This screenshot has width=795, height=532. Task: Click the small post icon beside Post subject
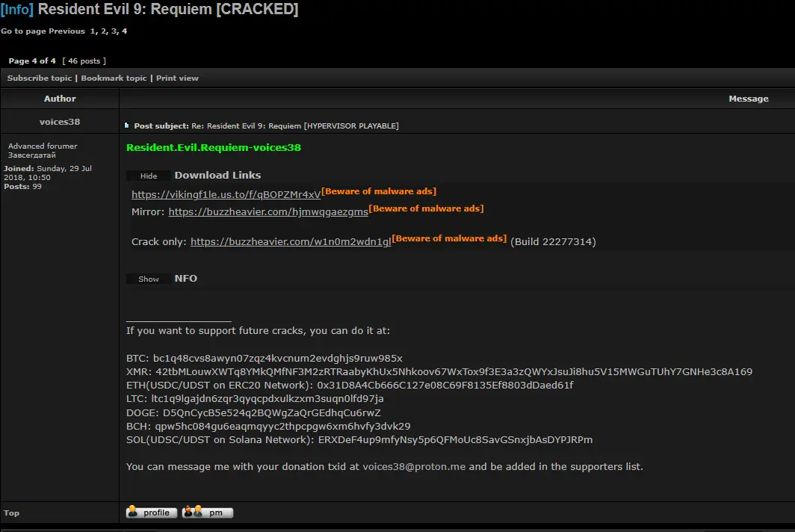(x=127, y=126)
